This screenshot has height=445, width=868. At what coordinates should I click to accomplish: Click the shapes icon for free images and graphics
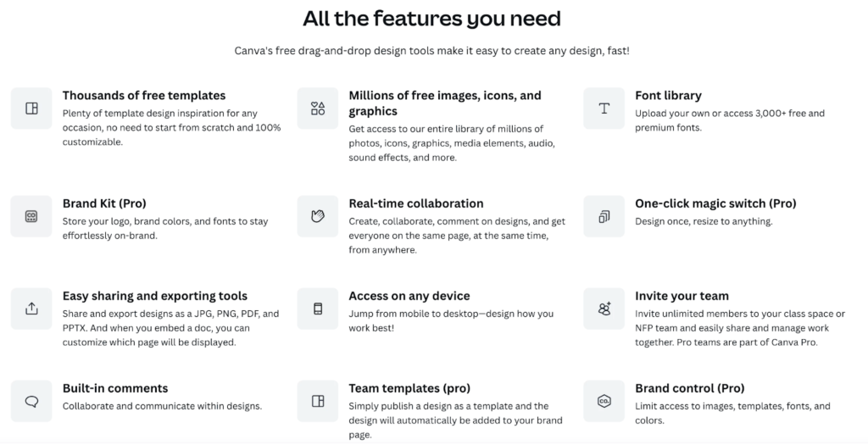tap(318, 108)
